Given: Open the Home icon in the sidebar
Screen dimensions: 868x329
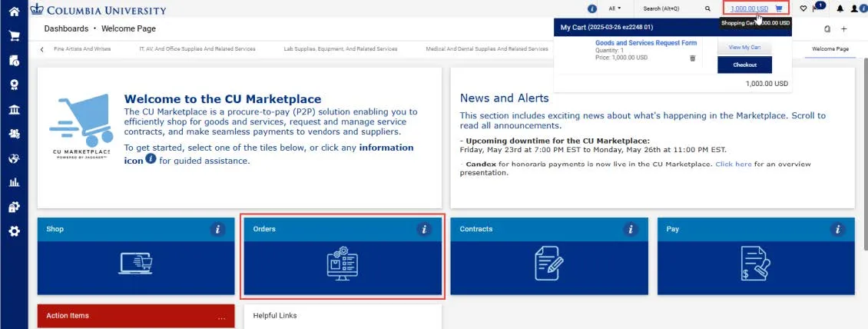Looking at the screenshot, I should (x=14, y=11).
